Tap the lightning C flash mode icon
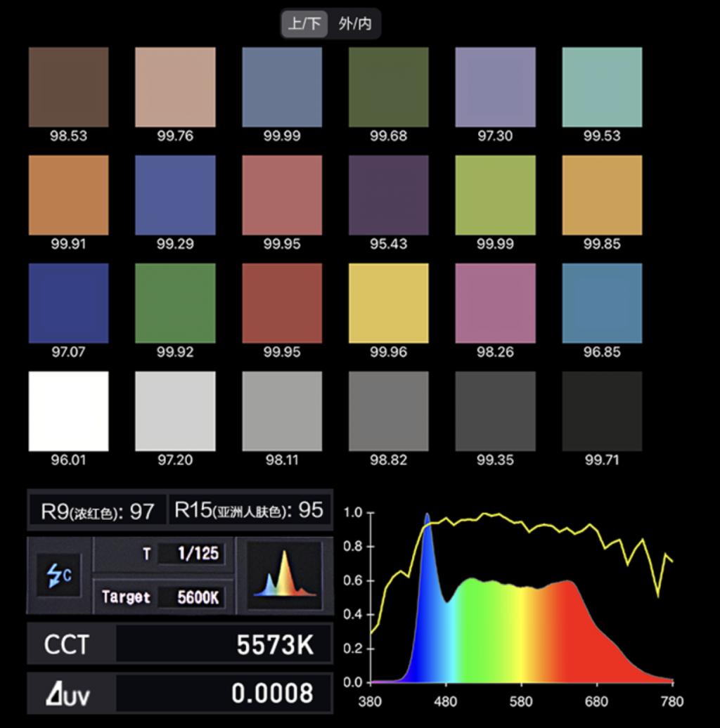This screenshot has width=720, height=728. click(x=58, y=575)
